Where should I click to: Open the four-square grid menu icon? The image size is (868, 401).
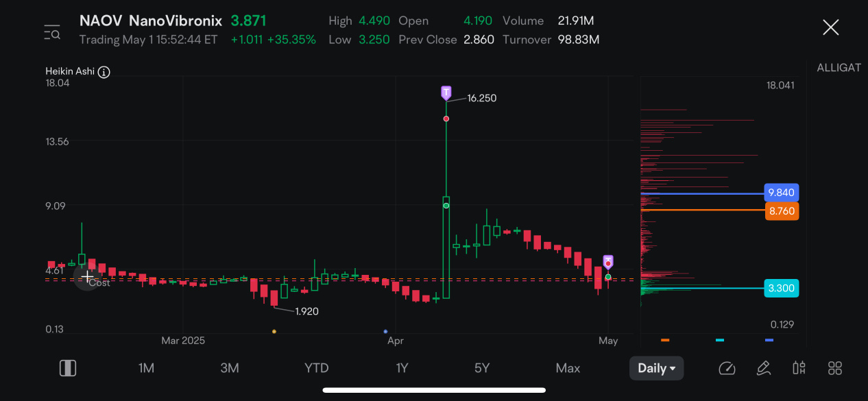point(834,368)
